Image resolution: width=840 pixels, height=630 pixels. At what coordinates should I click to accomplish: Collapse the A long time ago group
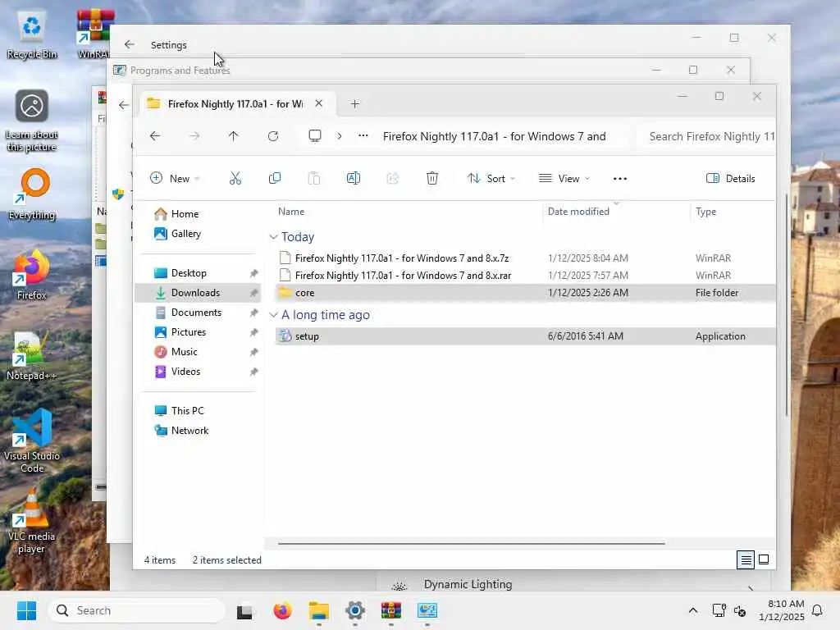coord(273,314)
